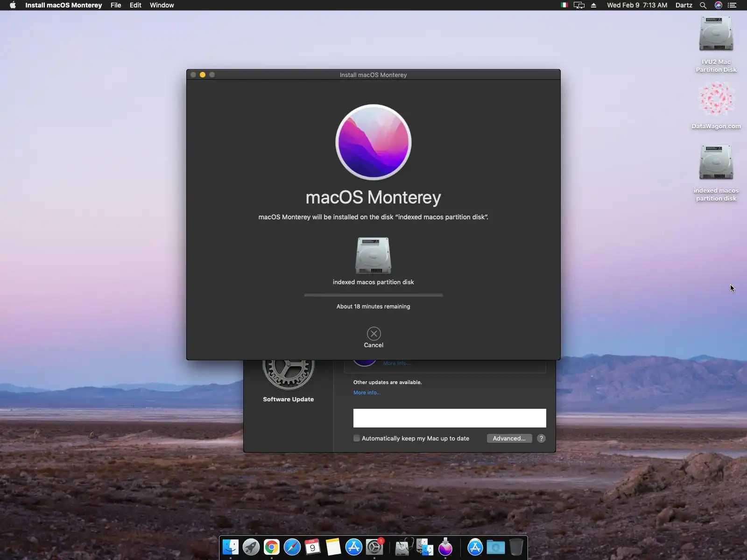Click the About 18 minutes remaining text

pyautogui.click(x=373, y=306)
